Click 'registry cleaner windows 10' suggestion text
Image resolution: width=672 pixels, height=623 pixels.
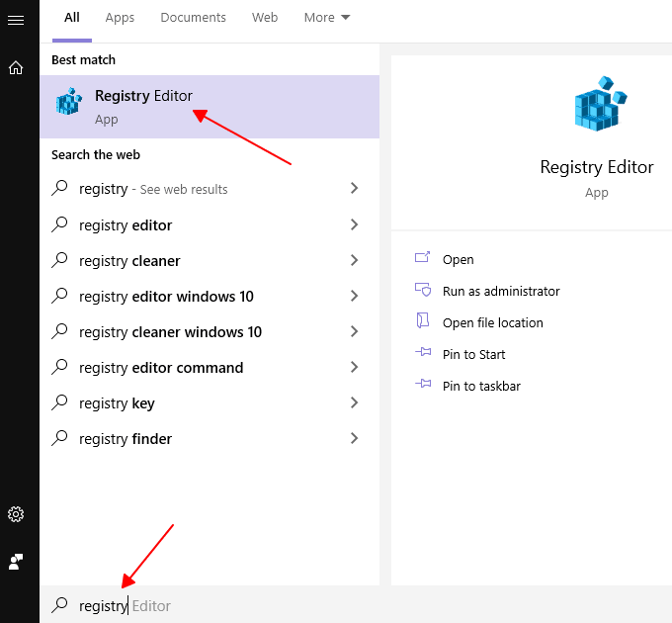[171, 332]
